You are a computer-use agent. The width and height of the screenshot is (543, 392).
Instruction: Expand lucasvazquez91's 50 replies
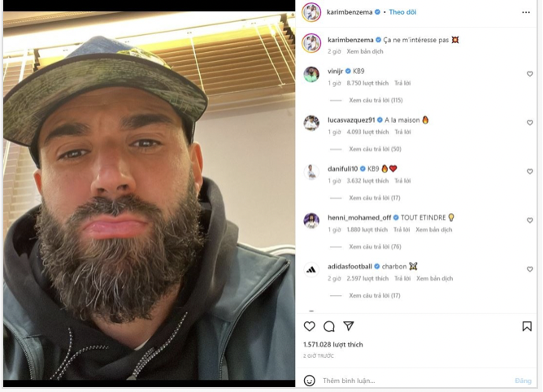(375, 149)
